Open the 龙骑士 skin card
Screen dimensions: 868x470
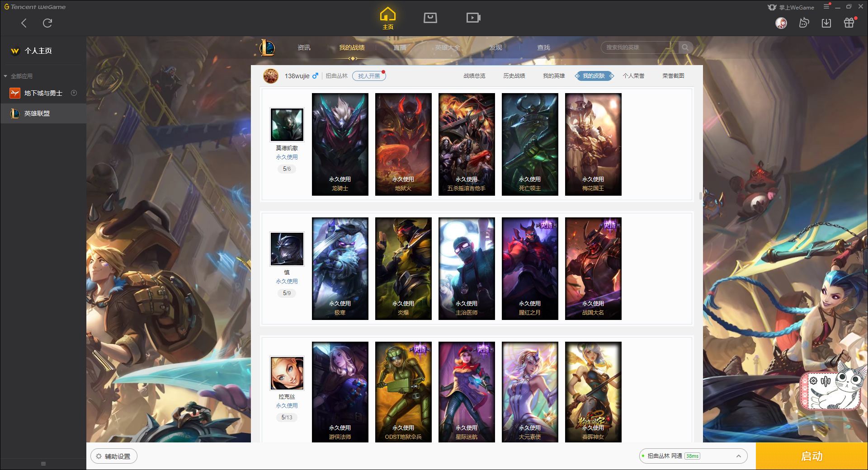pos(340,144)
